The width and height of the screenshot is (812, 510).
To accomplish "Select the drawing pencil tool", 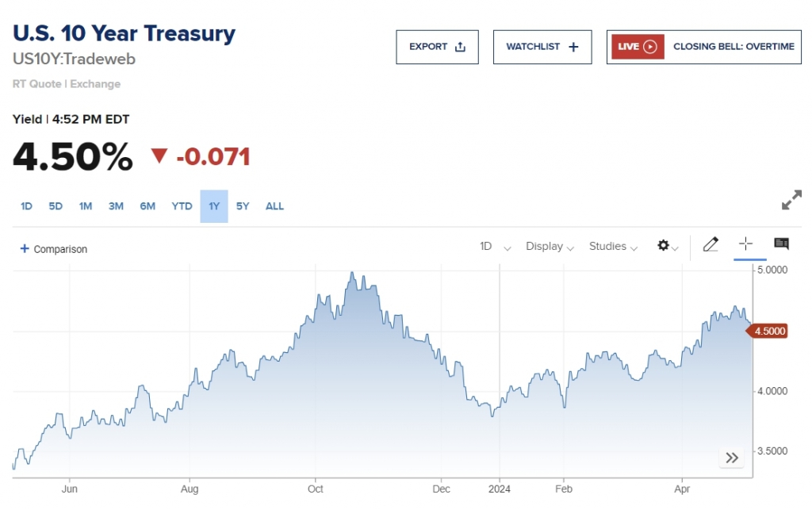I will coord(710,244).
